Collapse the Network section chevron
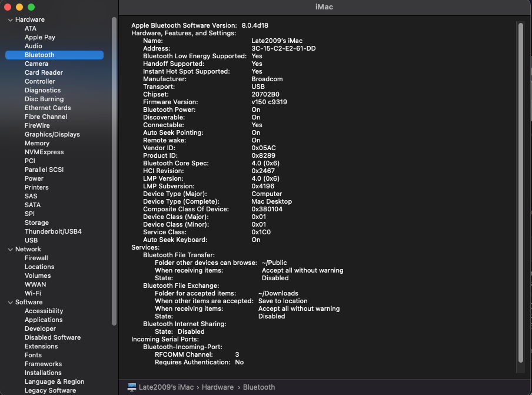 pos(10,250)
